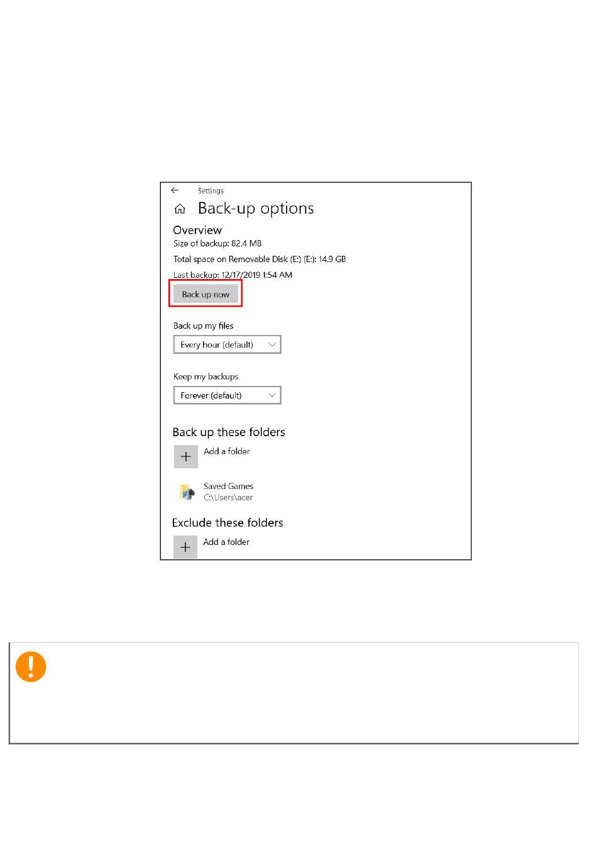Click plus icon under Exclude these folders
This screenshot has width=597, height=868.
point(185,547)
